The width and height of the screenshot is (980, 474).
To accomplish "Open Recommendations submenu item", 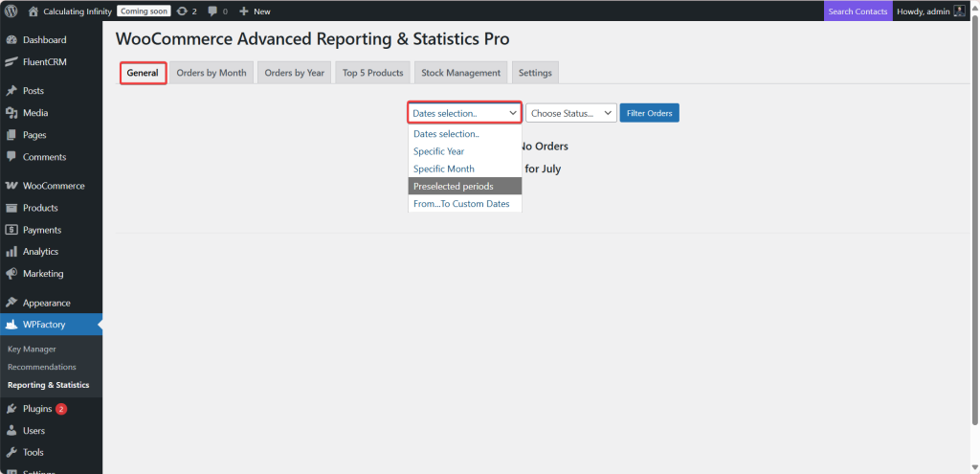I will click(x=42, y=367).
